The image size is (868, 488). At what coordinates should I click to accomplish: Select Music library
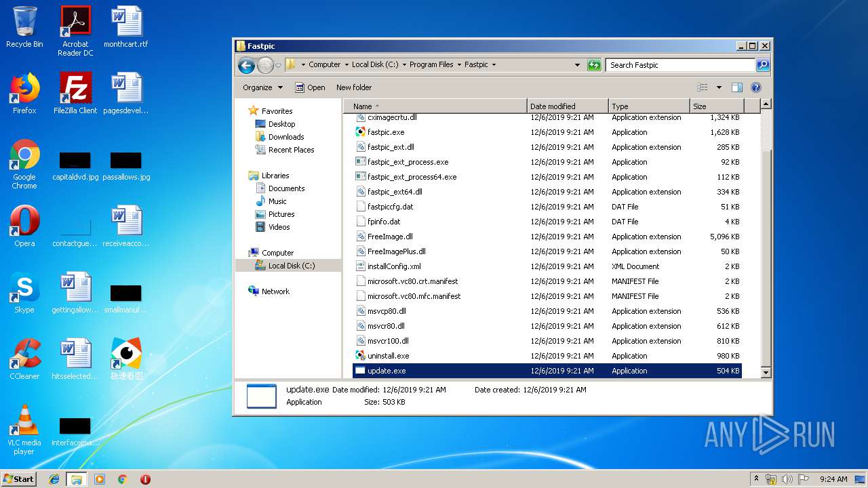point(277,201)
